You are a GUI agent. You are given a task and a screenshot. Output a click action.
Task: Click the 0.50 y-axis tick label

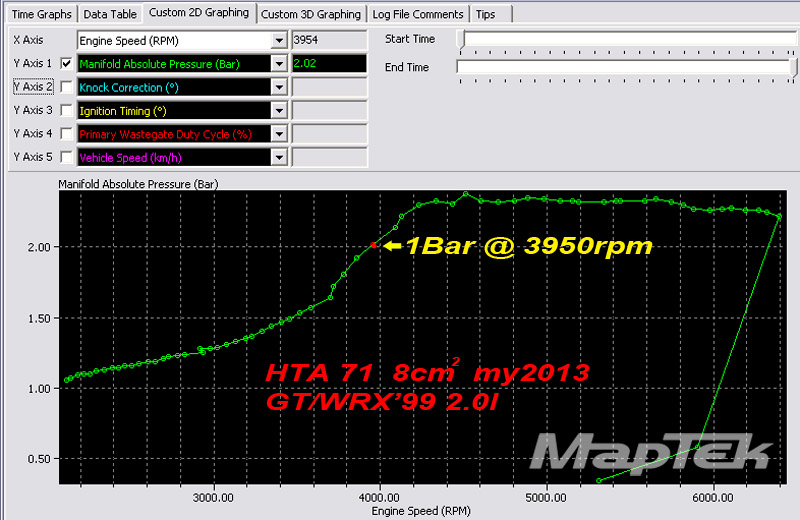point(39,459)
